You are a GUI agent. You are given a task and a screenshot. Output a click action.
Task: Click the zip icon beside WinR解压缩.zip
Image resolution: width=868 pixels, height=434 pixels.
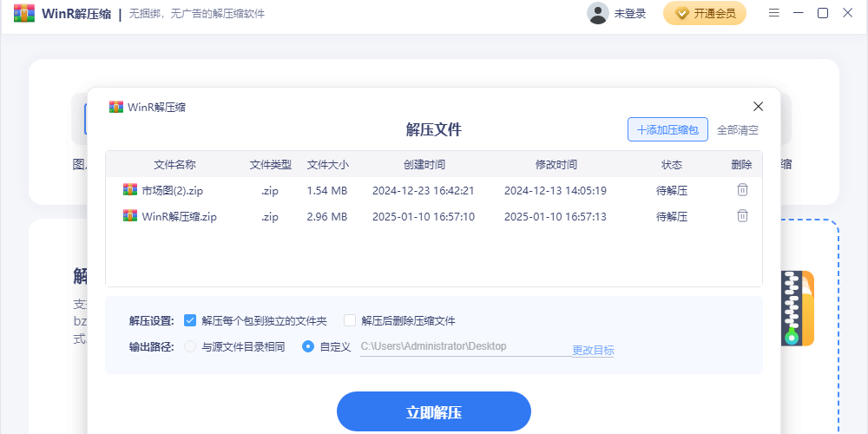point(130,215)
